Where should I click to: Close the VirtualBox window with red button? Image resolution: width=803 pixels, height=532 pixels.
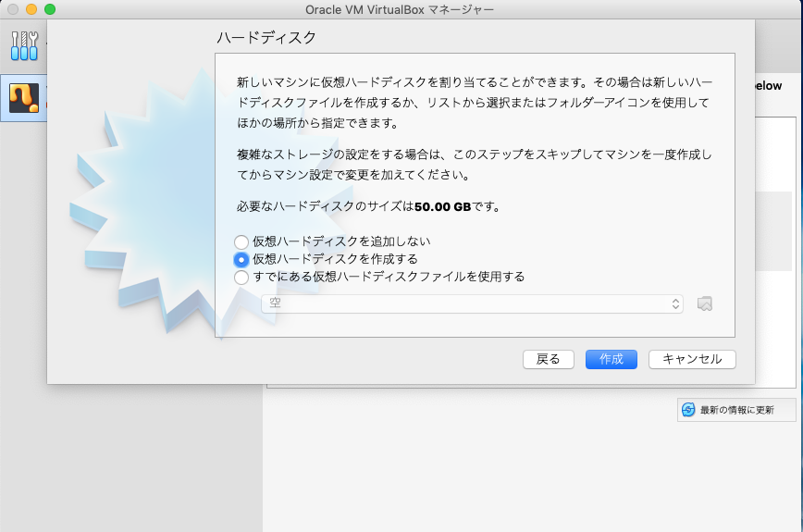(x=13, y=9)
